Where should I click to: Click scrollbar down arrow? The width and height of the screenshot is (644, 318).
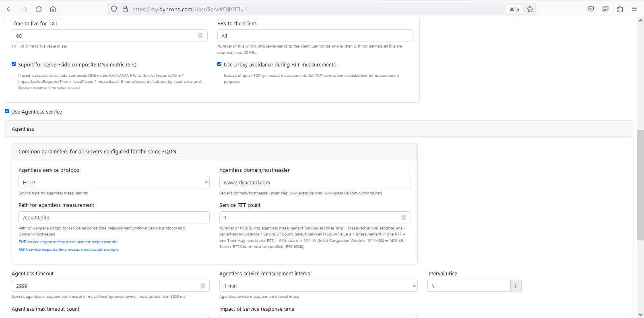click(x=640, y=314)
